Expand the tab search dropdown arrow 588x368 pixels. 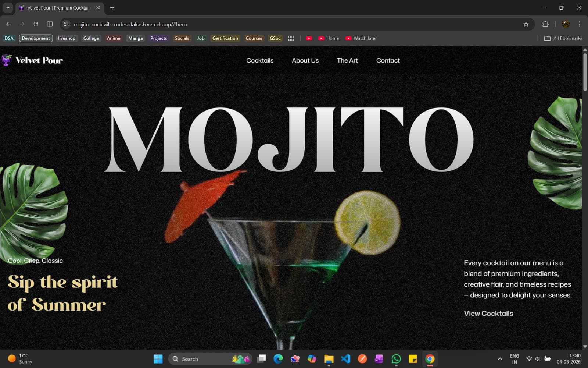pyautogui.click(x=8, y=8)
